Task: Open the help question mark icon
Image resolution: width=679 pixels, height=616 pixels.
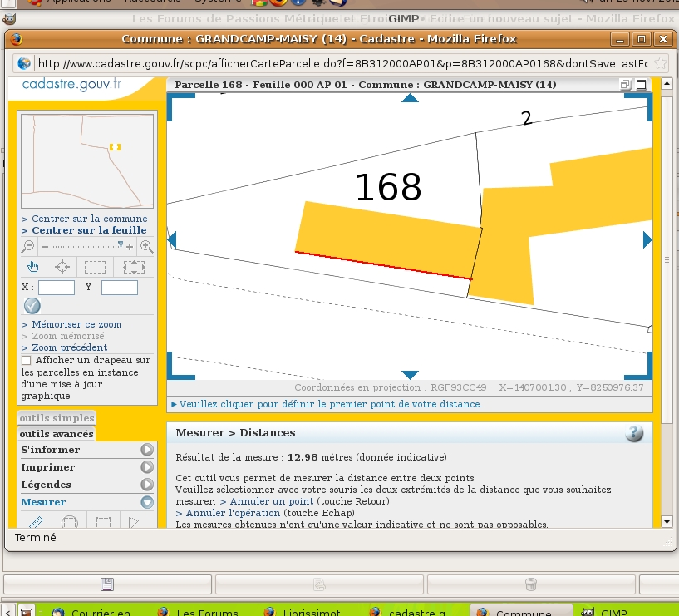Action: pyautogui.click(x=634, y=433)
